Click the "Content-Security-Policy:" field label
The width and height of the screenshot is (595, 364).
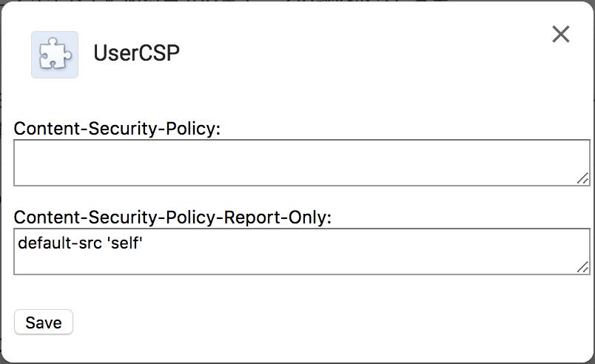point(117,129)
